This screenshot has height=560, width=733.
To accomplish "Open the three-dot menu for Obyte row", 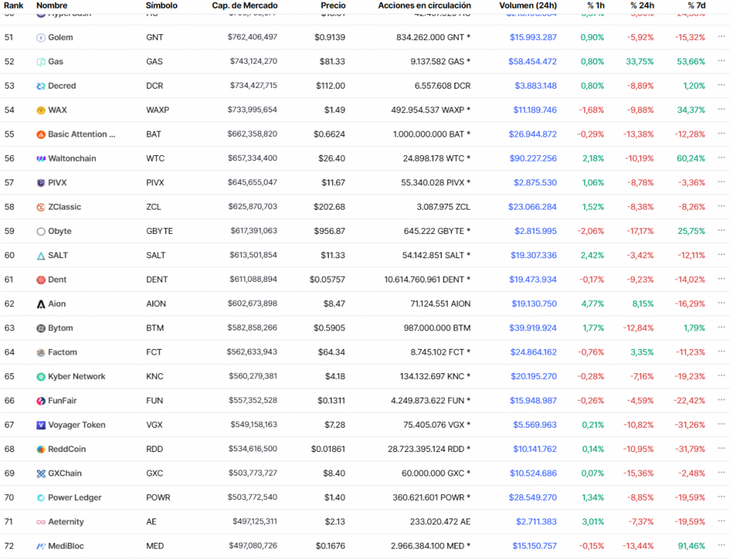I will (722, 230).
